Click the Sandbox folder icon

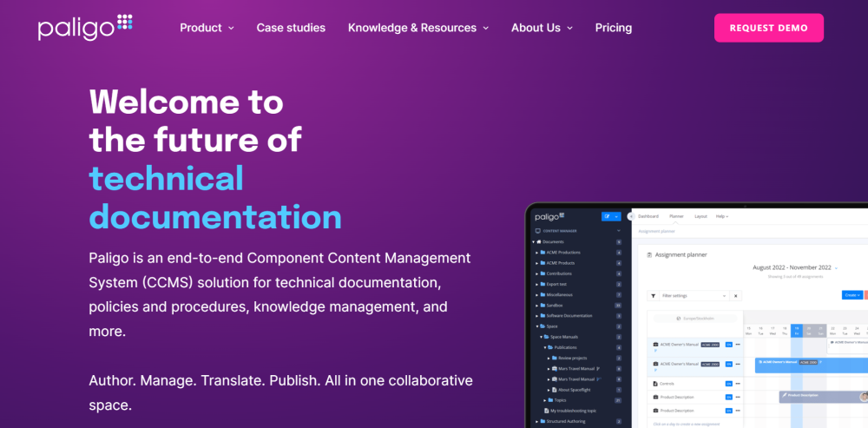542,305
